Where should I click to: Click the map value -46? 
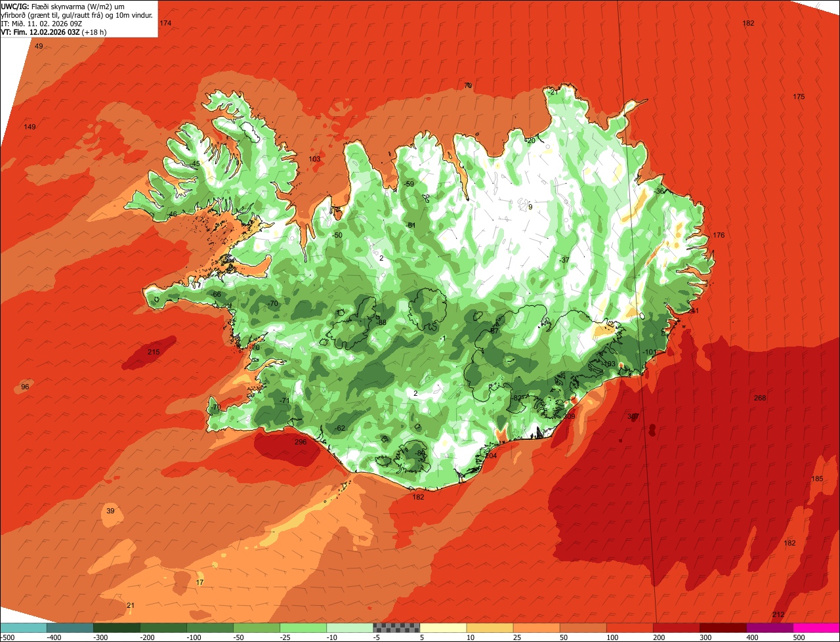pos(172,215)
